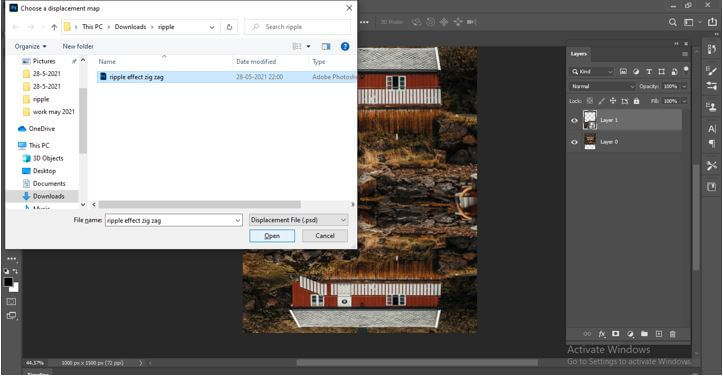
Task: Open Help question mark icon in dialog
Action: point(345,47)
